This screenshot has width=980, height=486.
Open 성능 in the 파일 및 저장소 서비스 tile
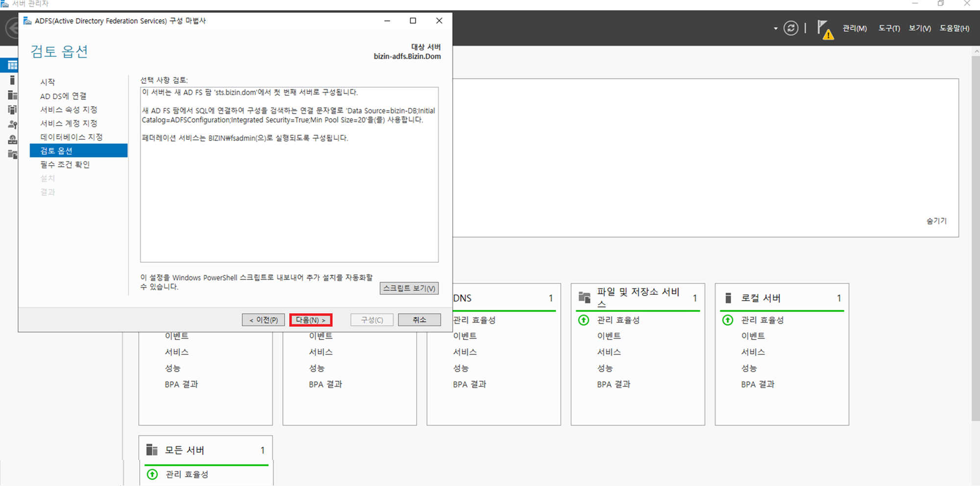605,368
